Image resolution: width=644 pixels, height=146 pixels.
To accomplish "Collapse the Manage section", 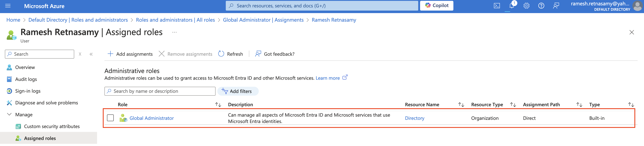I will (9, 115).
